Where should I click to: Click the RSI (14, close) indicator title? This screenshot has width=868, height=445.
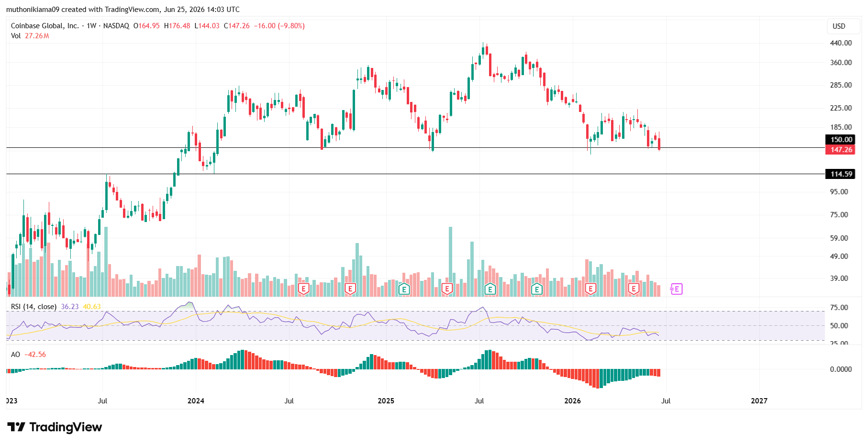tap(33, 307)
